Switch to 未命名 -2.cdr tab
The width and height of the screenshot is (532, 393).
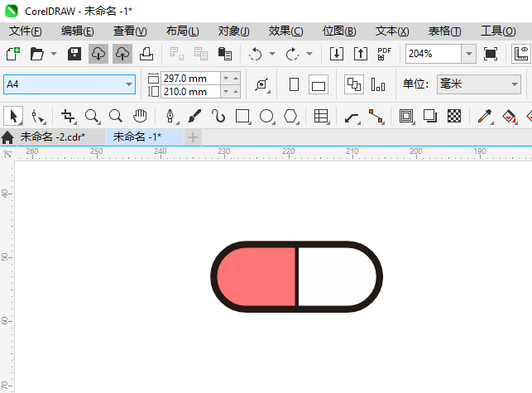pos(53,137)
